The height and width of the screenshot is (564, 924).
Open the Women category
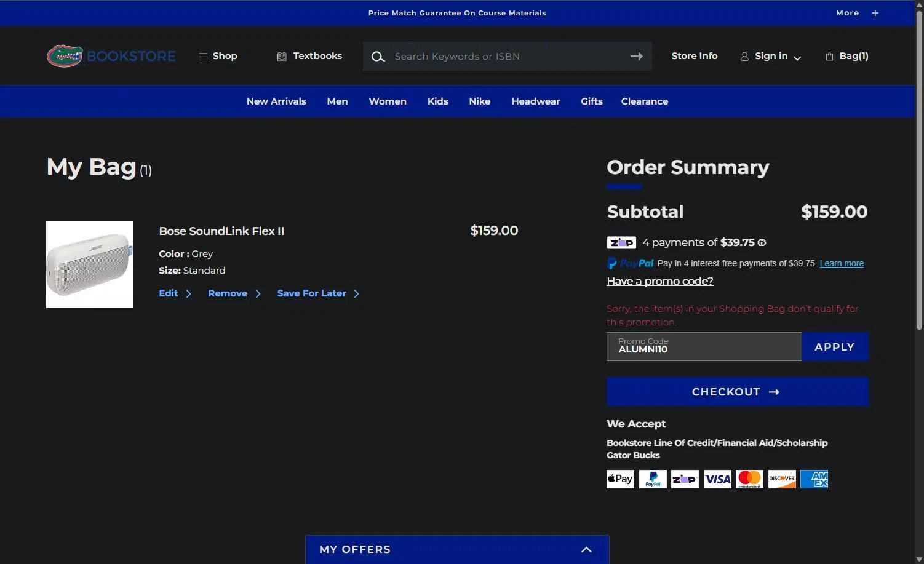(x=388, y=101)
